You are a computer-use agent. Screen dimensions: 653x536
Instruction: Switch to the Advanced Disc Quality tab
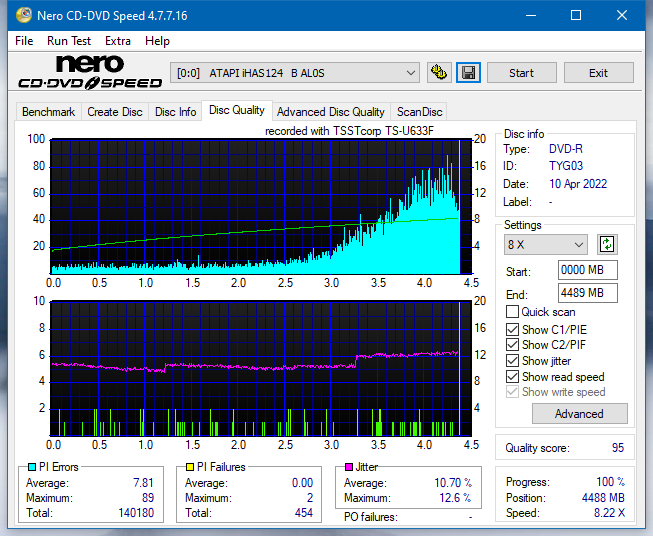pyautogui.click(x=331, y=112)
